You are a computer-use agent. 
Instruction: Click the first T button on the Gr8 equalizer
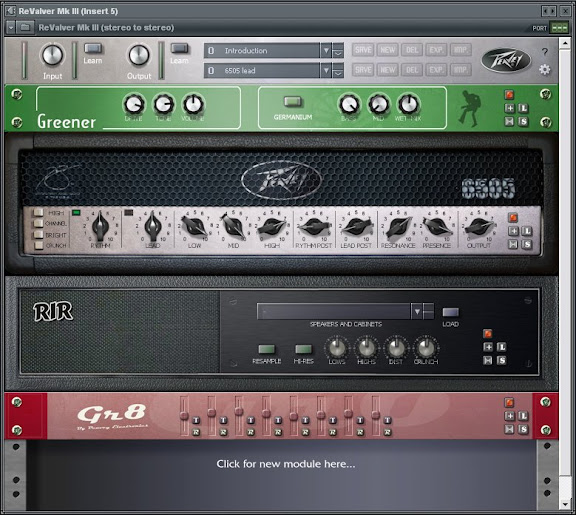[x=196, y=420]
